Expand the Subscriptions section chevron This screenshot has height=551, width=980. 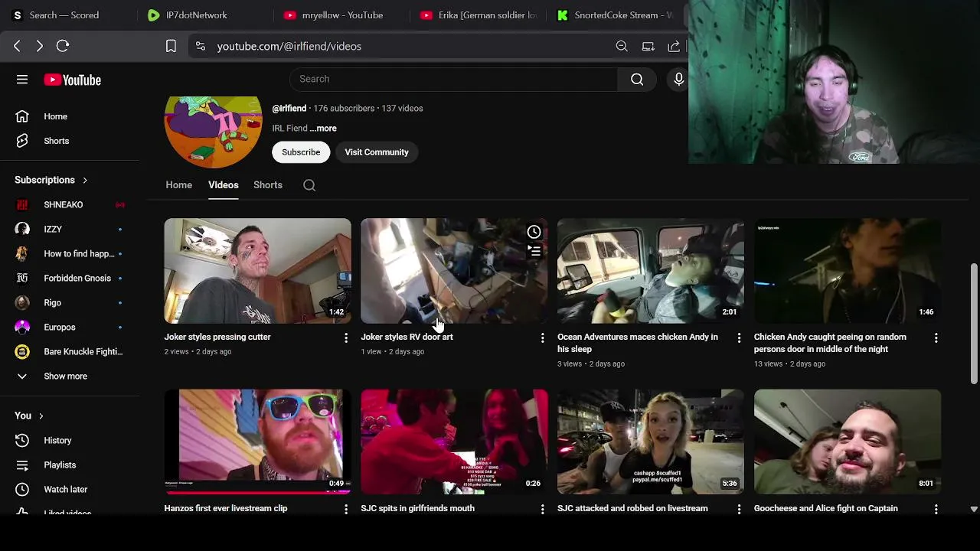(x=85, y=180)
